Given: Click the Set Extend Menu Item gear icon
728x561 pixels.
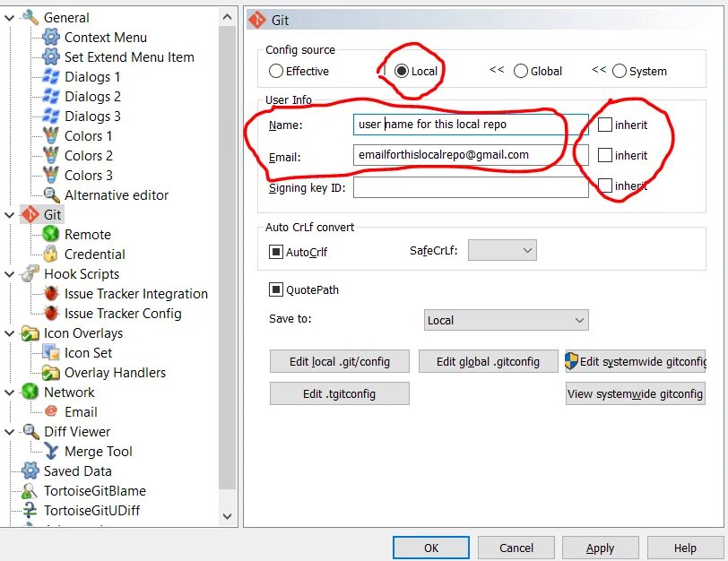Looking at the screenshot, I should click(x=50, y=56).
